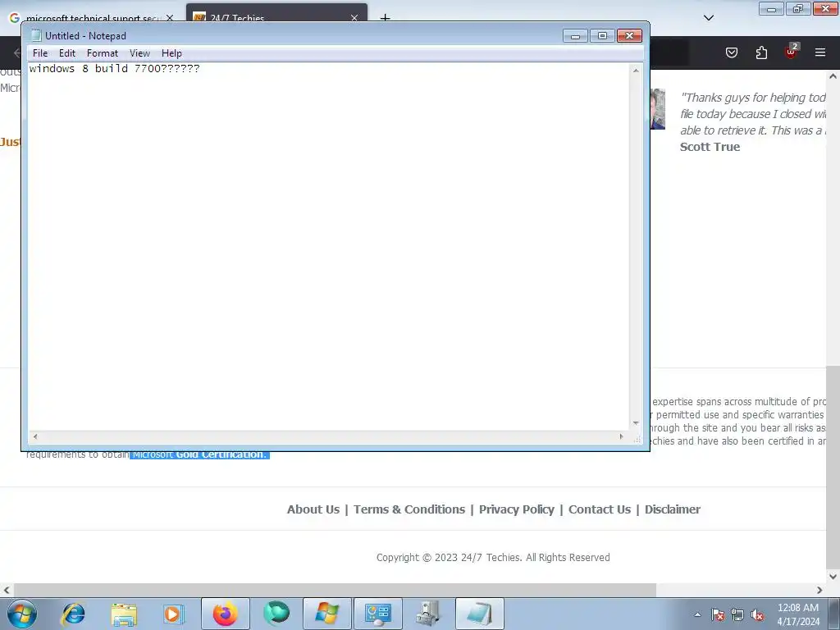Open the green globe app on taskbar

point(276,614)
